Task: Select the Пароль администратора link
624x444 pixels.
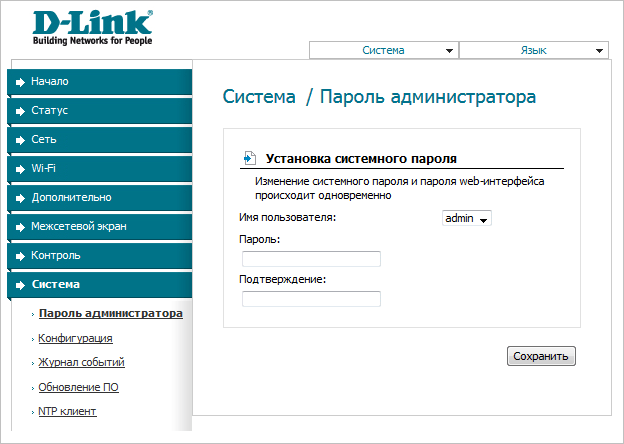Action: point(111,314)
